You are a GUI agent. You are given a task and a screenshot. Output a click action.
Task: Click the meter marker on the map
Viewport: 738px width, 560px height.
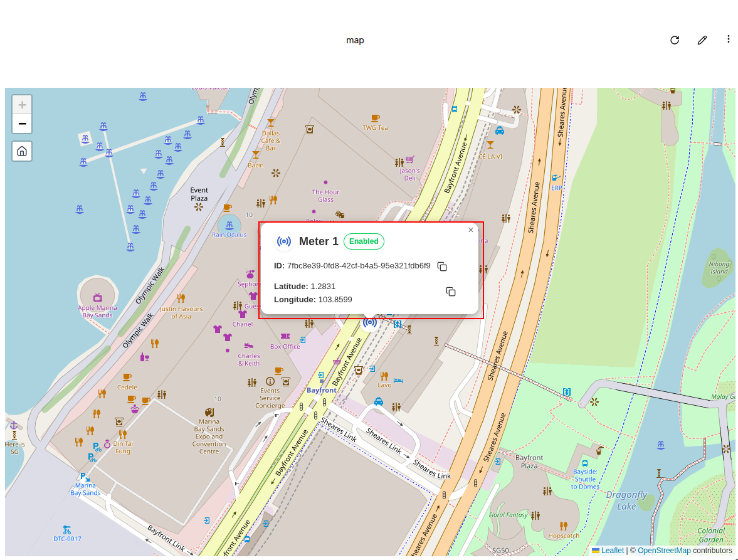tap(370, 323)
